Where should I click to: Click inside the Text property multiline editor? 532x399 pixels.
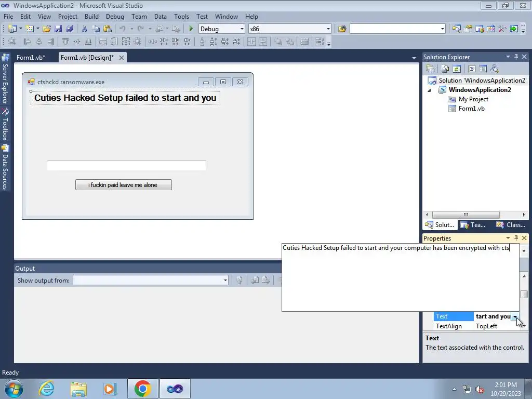(x=401, y=277)
